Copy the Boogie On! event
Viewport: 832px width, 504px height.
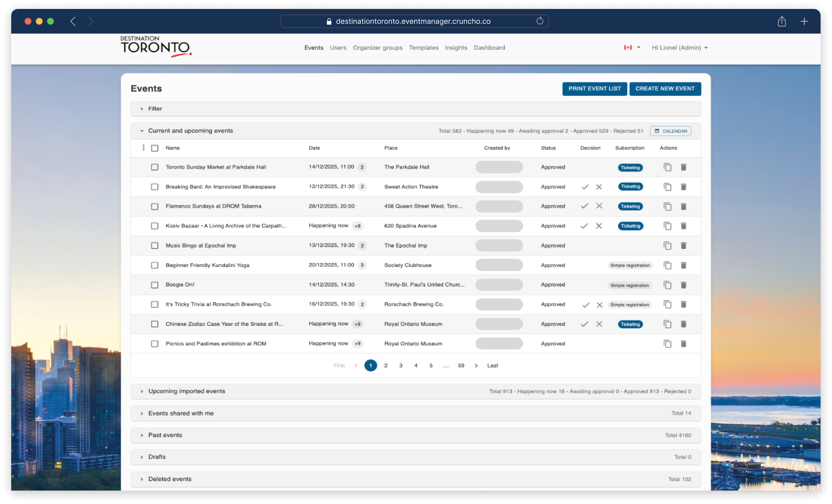[x=667, y=285]
